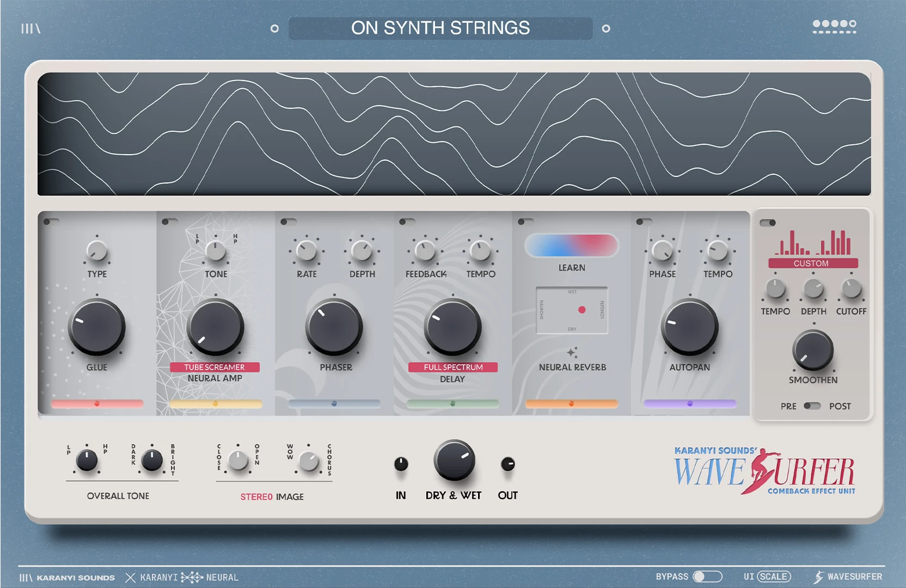Toggle the Phaser module power switch
The height and width of the screenshot is (588, 906).
click(289, 222)
